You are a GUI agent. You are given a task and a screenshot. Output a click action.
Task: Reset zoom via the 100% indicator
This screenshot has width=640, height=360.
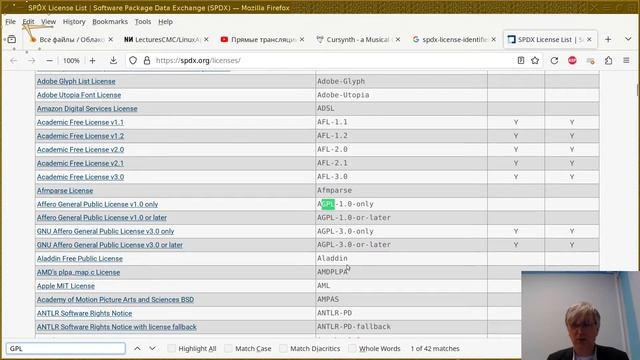coord(71,60)
